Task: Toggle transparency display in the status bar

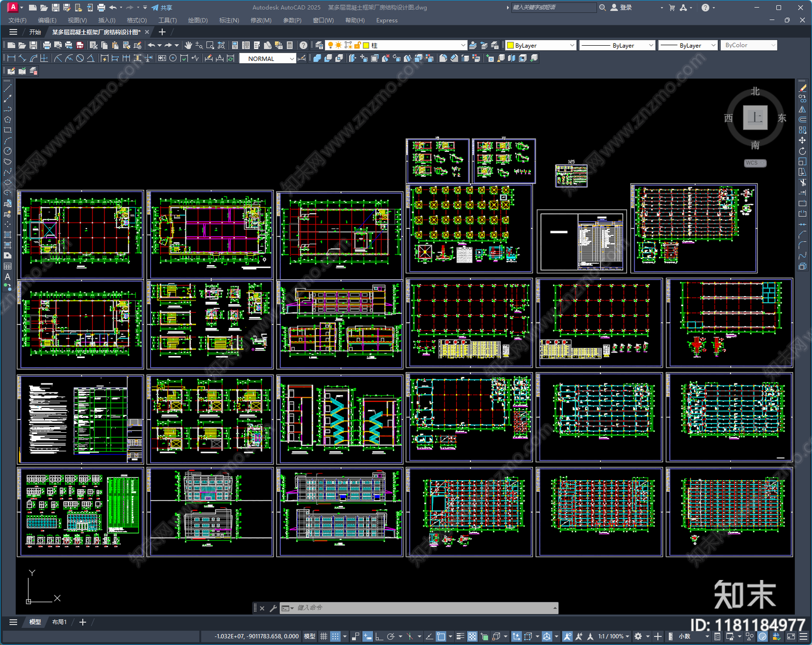Action: [472, 636]
